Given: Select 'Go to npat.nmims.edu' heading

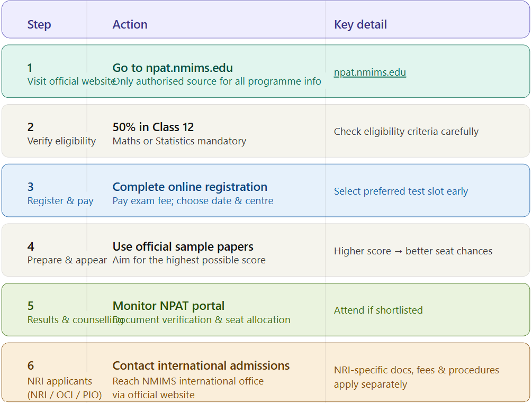Looking at the screenshot, I should click(x=173, y=68).
